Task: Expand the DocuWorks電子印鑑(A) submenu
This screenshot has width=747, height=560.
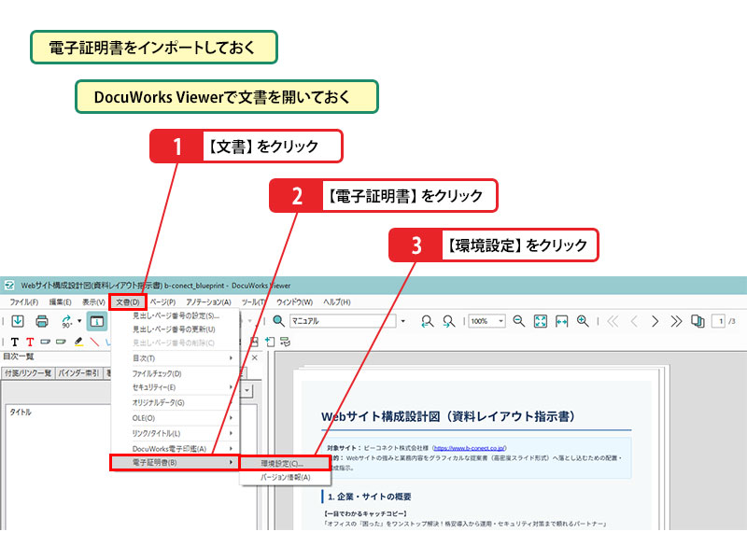Action: (176, 449)
